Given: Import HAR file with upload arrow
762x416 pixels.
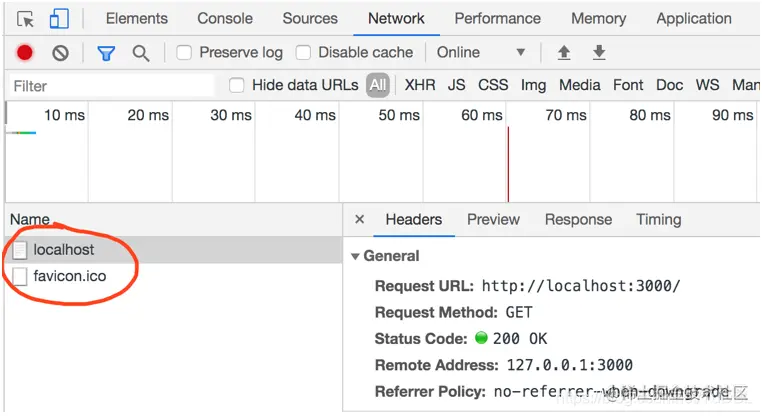Looking at the screenshot, I should (x=564, y=52).
